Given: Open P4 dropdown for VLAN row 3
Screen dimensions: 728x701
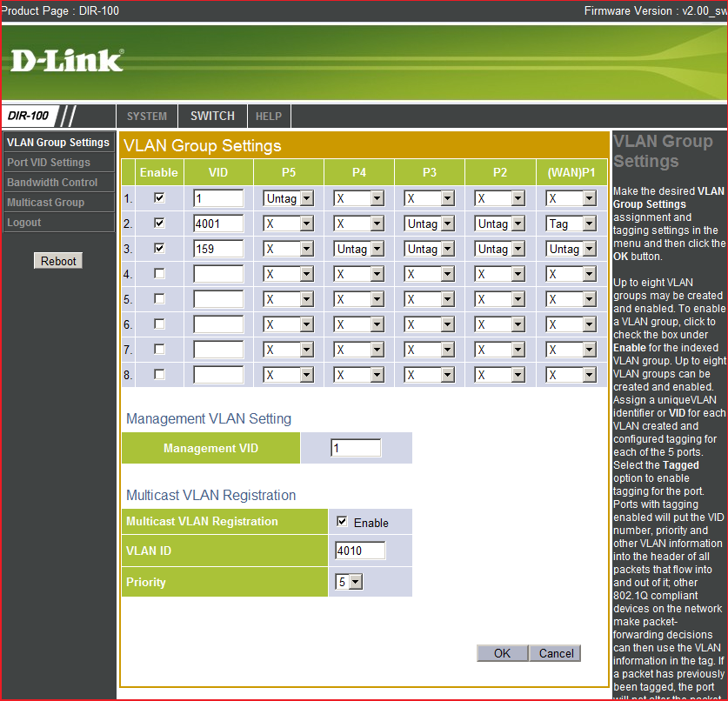Looking at the screenshot, I should coord(358,250).
